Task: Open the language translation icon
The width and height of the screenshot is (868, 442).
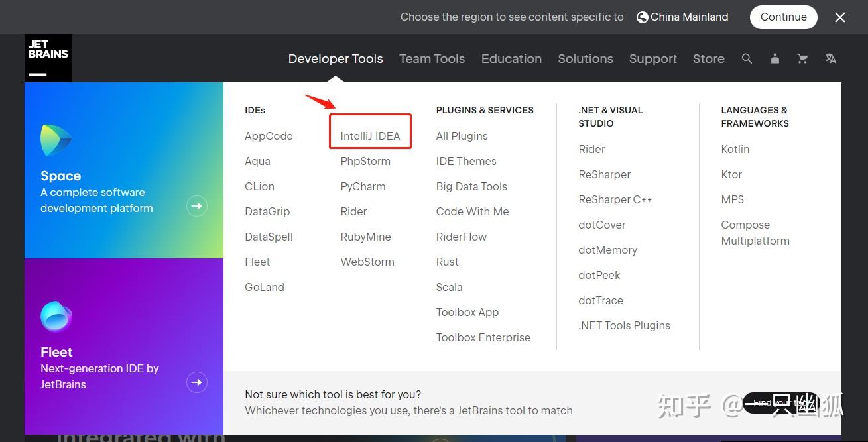Action: [x=831, y=58]
